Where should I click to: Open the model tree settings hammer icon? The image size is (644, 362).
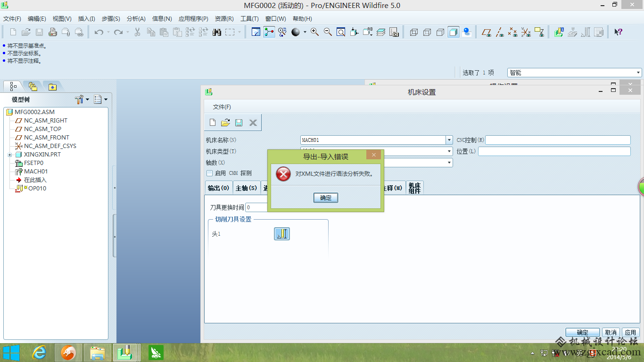pyautogui.click(x=79, y=99)
